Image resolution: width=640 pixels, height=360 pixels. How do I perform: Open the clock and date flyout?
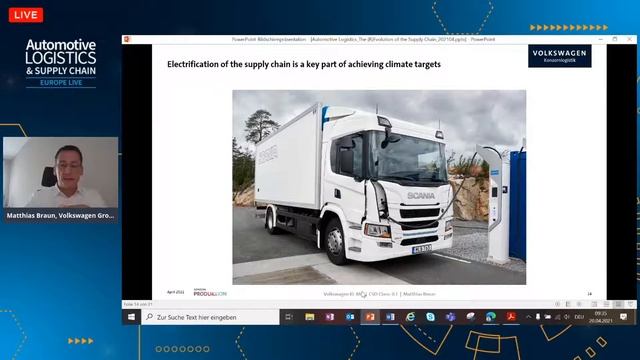600,317
